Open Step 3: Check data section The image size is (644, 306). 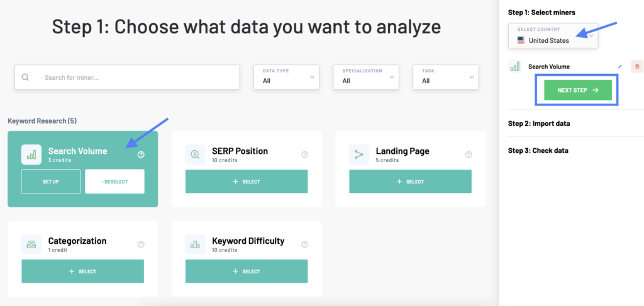tap(538, 151)
